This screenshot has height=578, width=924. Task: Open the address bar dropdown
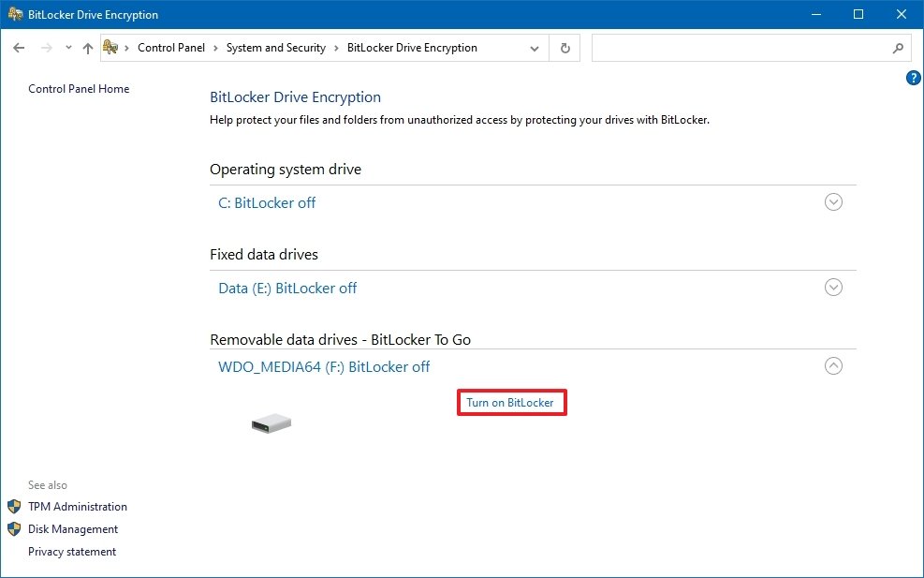[x=534, y=48]
